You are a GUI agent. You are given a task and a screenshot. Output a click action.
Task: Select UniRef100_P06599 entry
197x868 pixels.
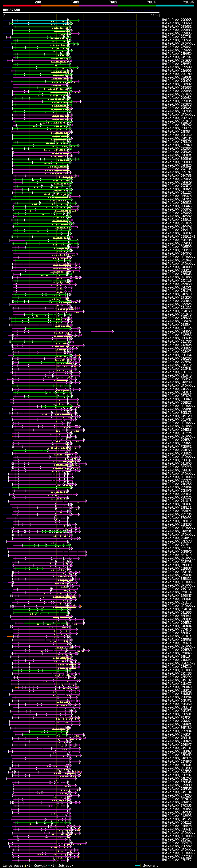[177, 247]
